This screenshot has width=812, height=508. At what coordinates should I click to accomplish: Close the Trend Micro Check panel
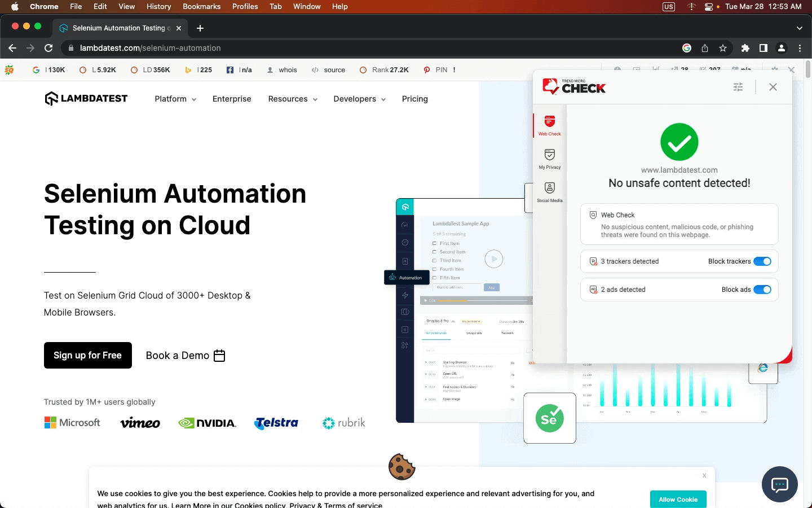coord(773,87)
